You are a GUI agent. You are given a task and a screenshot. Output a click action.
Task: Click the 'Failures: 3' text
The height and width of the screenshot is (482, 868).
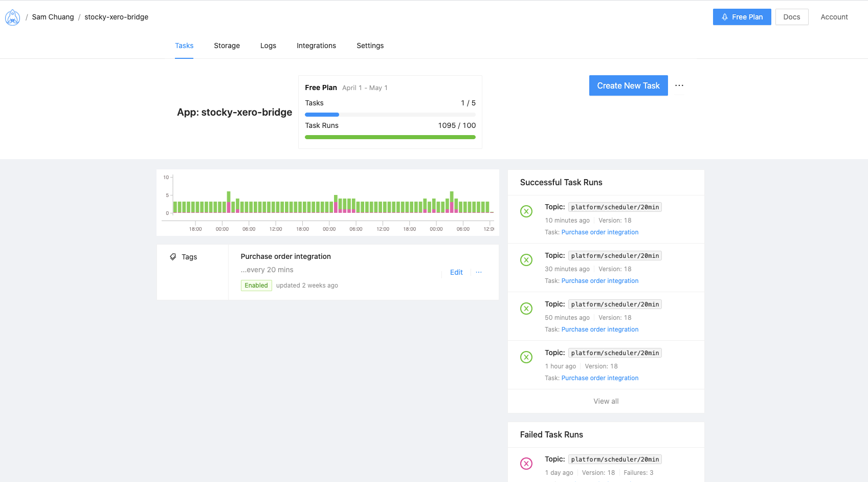click(638, 473)
